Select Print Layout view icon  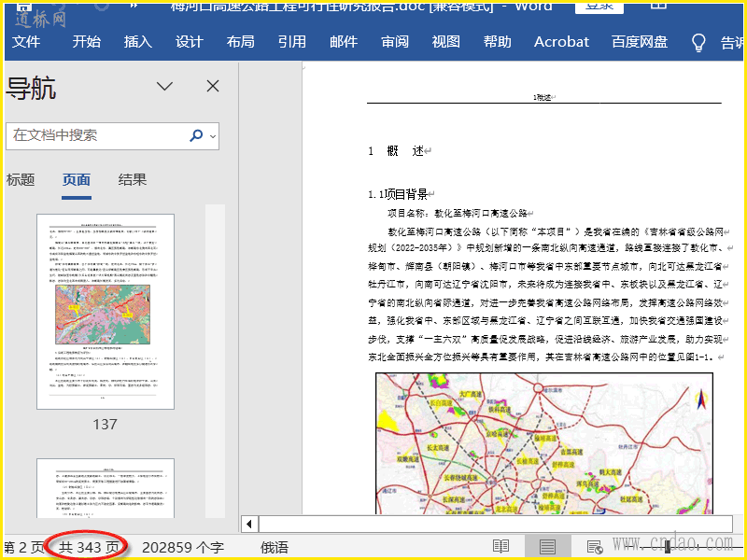(547, 547)
